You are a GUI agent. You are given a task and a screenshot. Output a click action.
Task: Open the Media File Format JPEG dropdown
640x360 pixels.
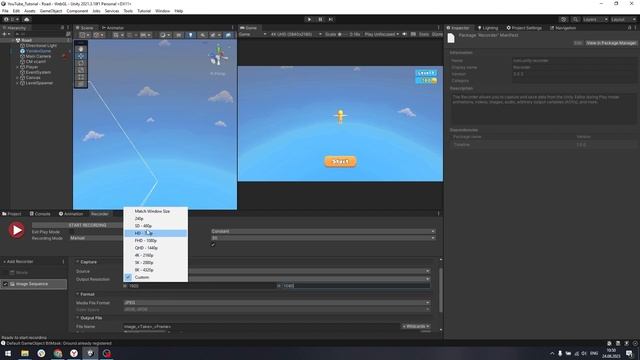pos(277,303)
